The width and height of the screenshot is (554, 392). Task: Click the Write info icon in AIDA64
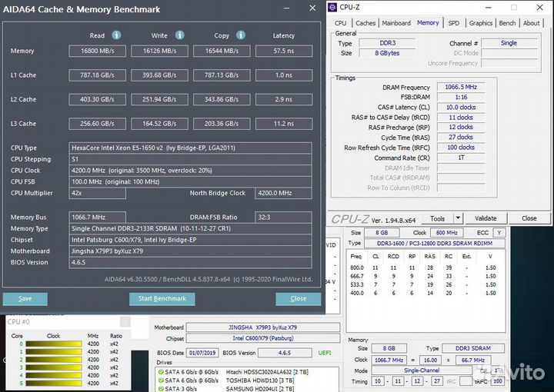[179, 35]
